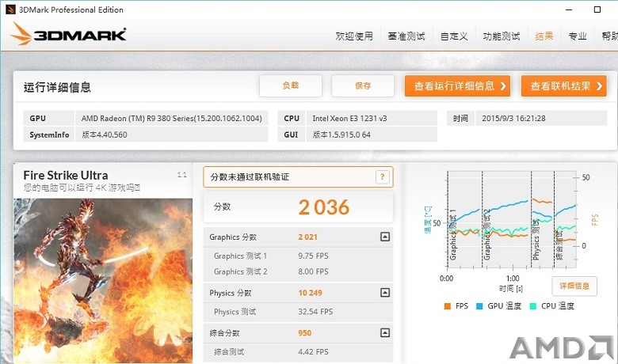Click the Graphics 测试 2 value 8.00 FPS
Viewport: 618px width, 364px height.
tap(313, 271)
